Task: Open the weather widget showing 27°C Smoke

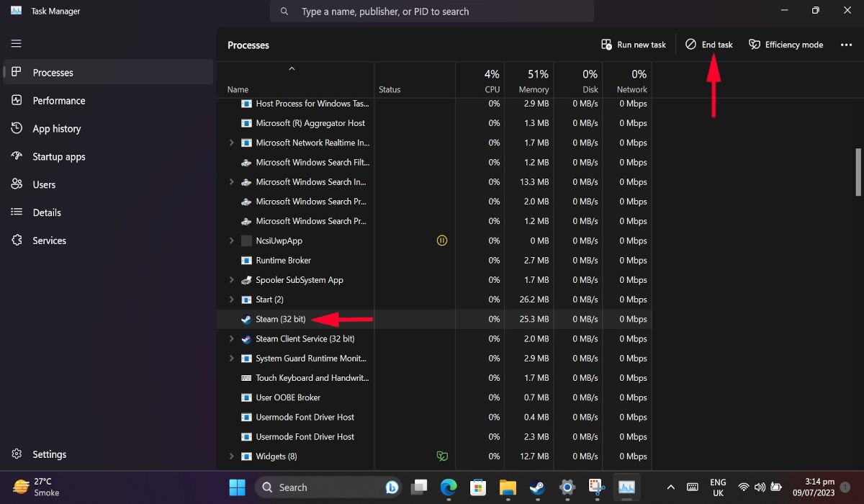Action: pos(32,487)
